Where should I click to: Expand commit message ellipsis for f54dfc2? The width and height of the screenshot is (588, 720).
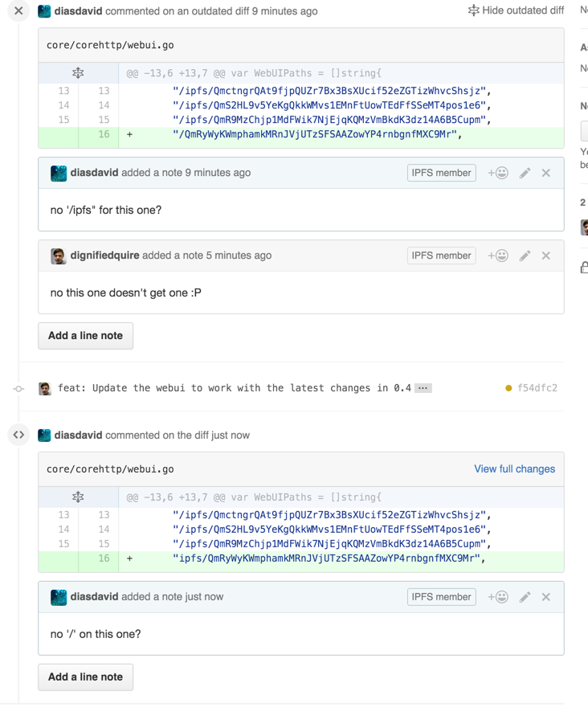pos(423,388)
